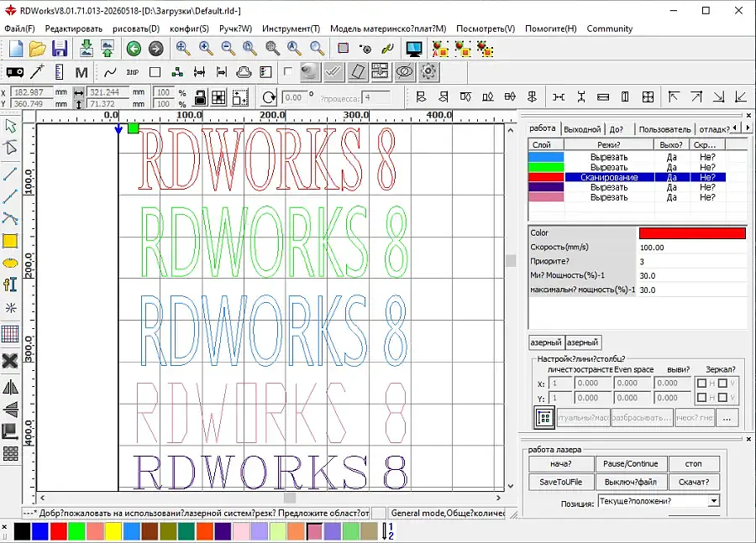The image size is (756, 543).
Task: Open the конфиг(S) menu
Action: pos(190,29)
